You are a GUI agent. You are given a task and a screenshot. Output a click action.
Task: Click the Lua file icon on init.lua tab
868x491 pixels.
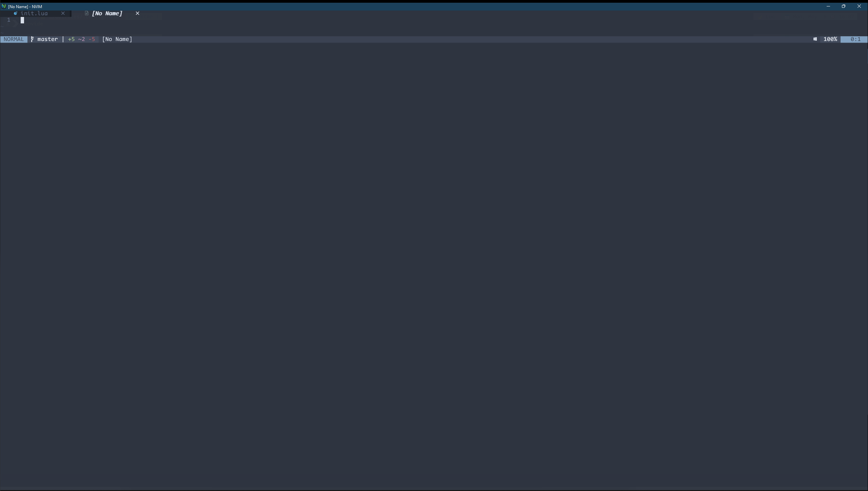pos(16,13)
